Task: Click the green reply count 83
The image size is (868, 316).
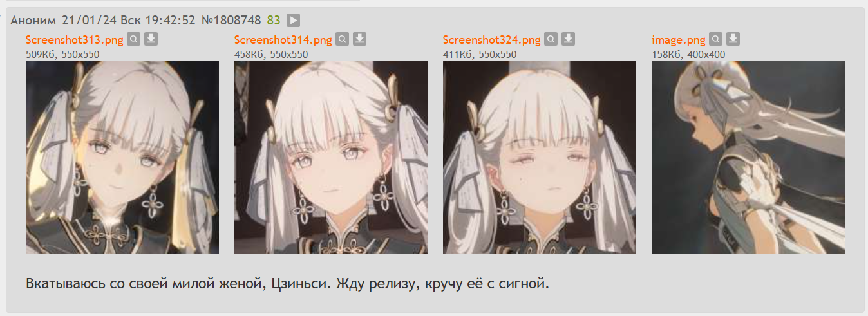Action: tap(274, 21)
